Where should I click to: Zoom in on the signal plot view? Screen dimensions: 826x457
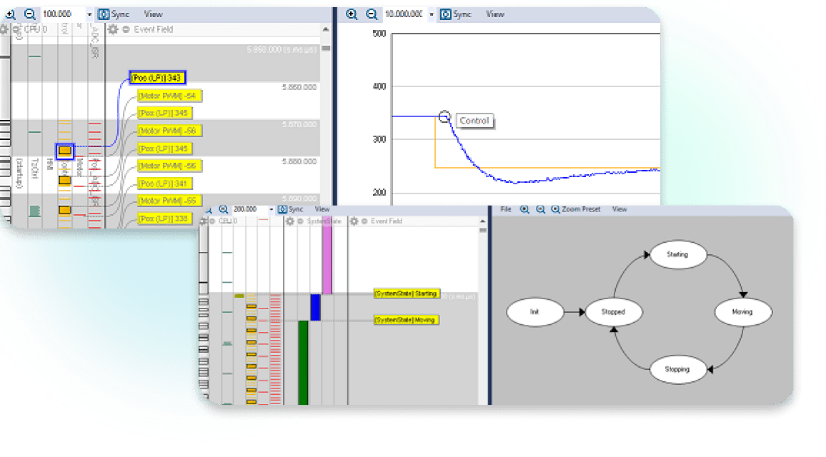tap(351, 14)
